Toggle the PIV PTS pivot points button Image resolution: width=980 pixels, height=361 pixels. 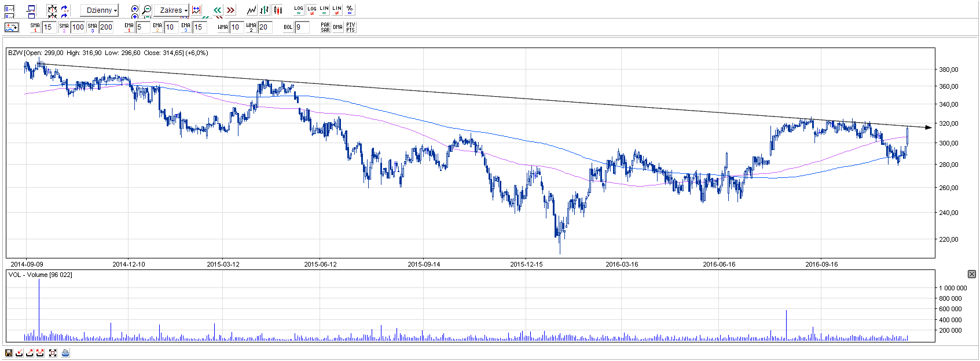351,27
